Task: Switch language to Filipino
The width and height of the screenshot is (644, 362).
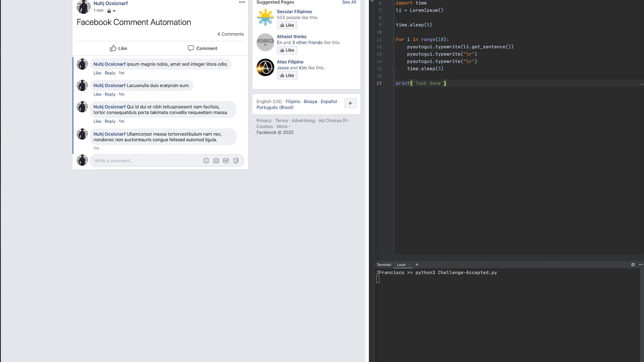Action: [293, 102]
